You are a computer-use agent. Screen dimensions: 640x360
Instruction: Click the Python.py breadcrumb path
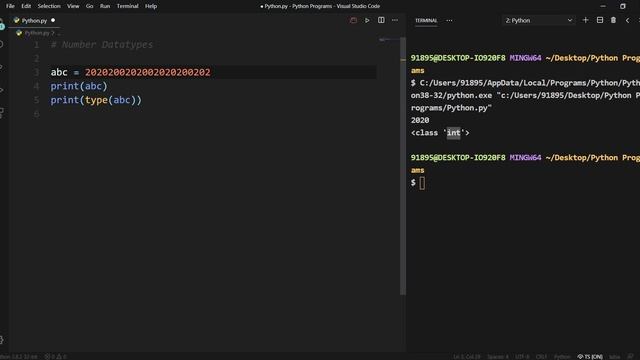pyautogui.click(x=37, y=33)
